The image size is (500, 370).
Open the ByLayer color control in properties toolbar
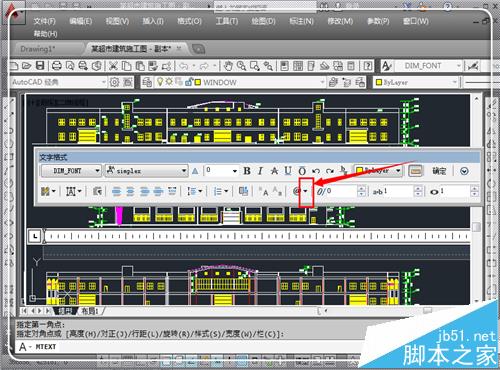[x=416, y=82]
